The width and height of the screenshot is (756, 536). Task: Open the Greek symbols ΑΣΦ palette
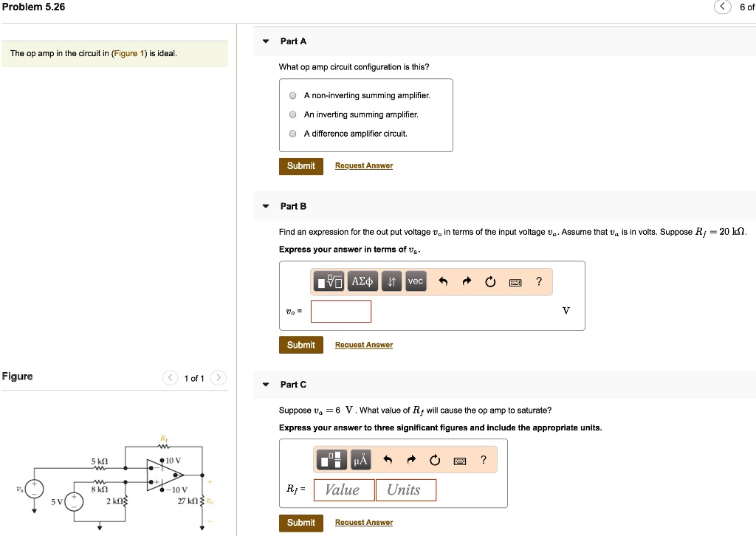pos(362,281)
